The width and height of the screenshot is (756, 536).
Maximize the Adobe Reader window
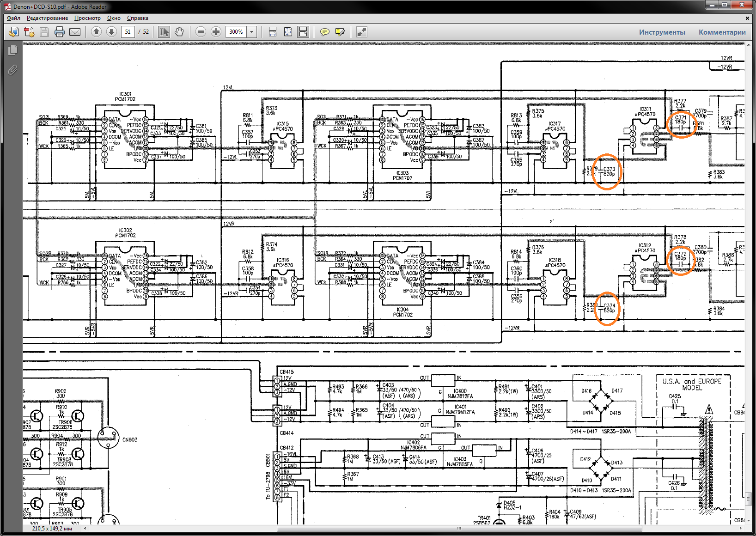click(x=725, y=5)
